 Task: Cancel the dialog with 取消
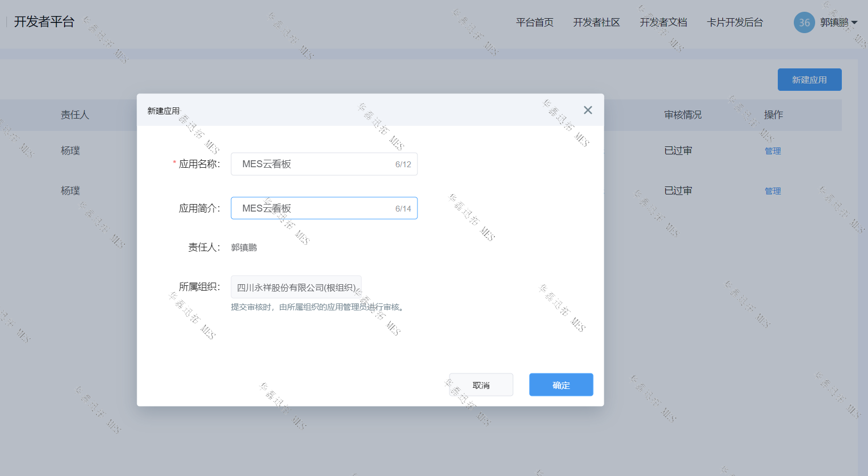coord(481,385)
